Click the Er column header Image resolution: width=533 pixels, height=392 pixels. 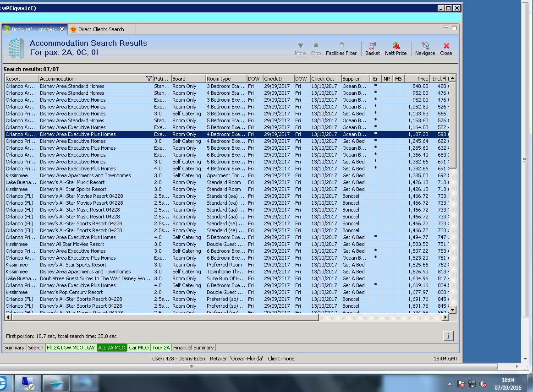coord(375,78)
